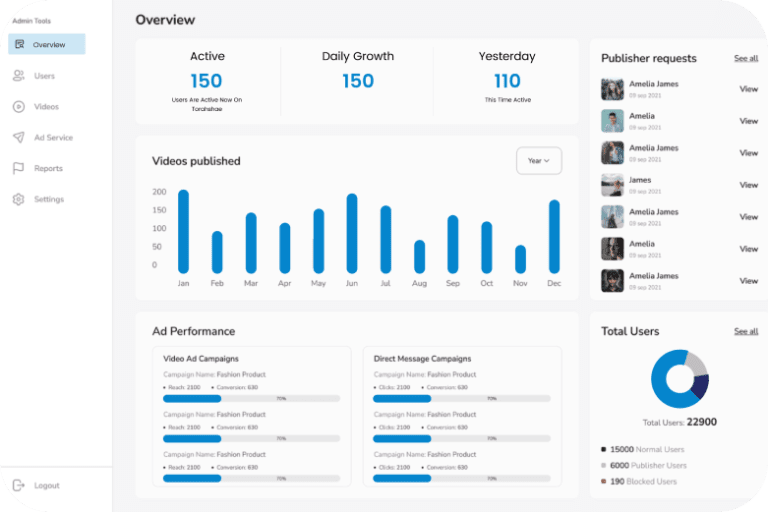Click the Dec bar in the chart

point(554,237)
